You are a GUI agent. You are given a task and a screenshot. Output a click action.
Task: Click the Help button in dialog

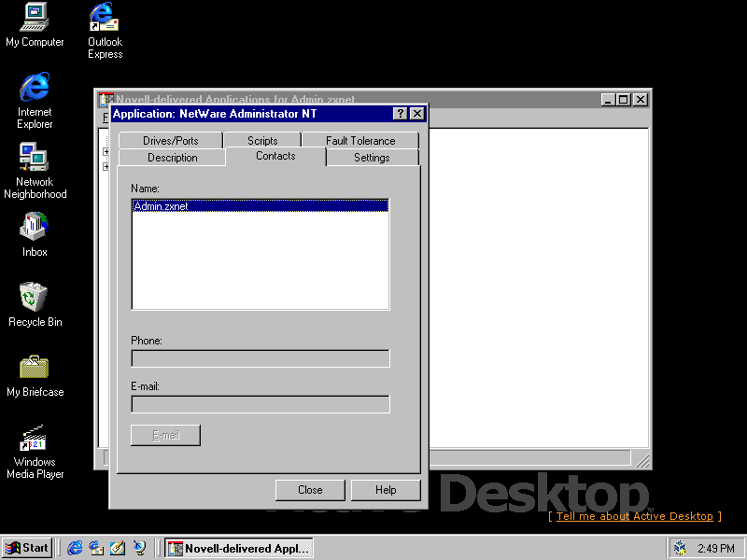pos(386,490)
